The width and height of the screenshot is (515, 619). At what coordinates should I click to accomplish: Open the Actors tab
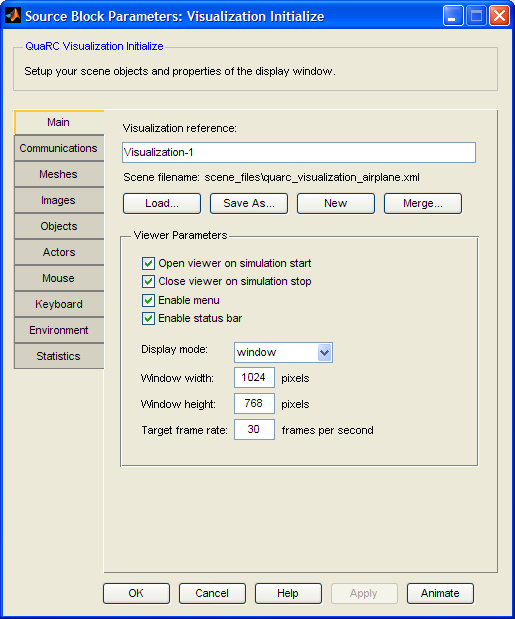(59, 252)
